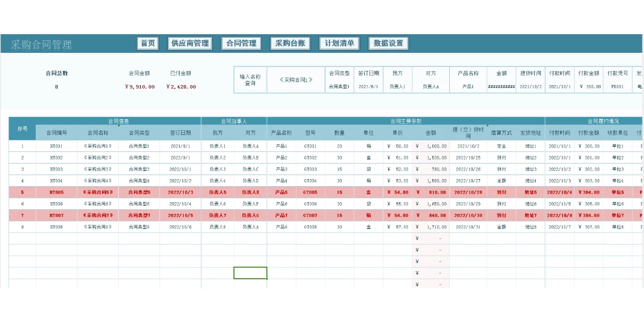Select the 合同名称 table column header
The width and height of the screenshot is (644, 322).
click(98, 133)
